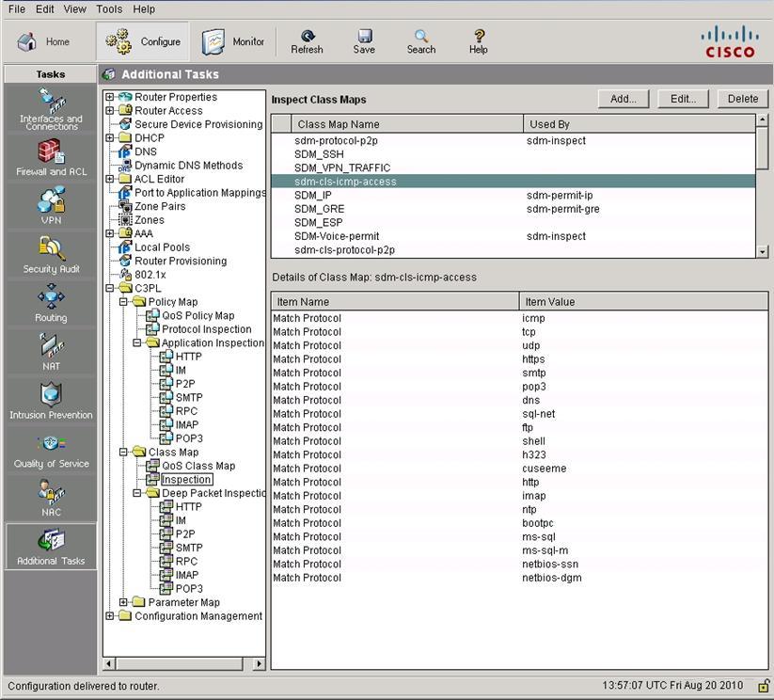Screen dimensions: 774x700
Task: Open the Interfaces and Connections task
Action: click(x=51, y=109)
